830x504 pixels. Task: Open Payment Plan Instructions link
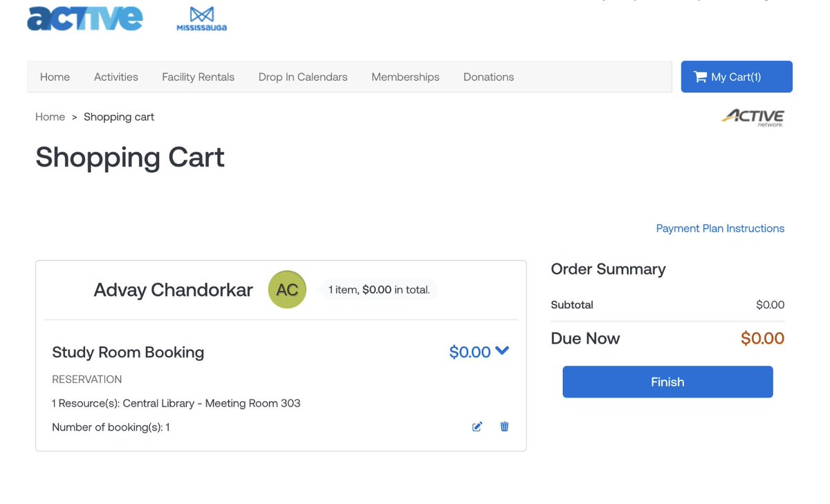(720, 228)
